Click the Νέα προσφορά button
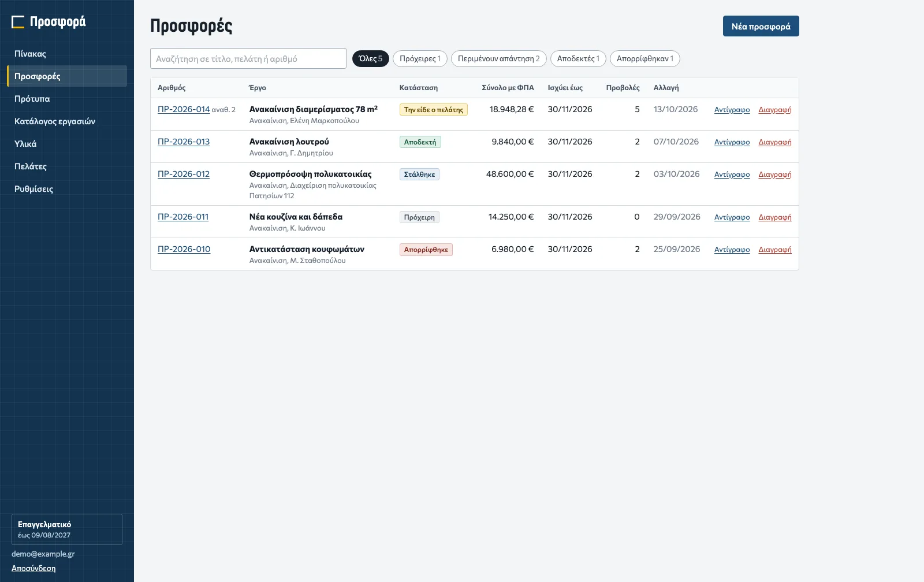The width and height of the screenshot is (924, 582). click(761, 26)
